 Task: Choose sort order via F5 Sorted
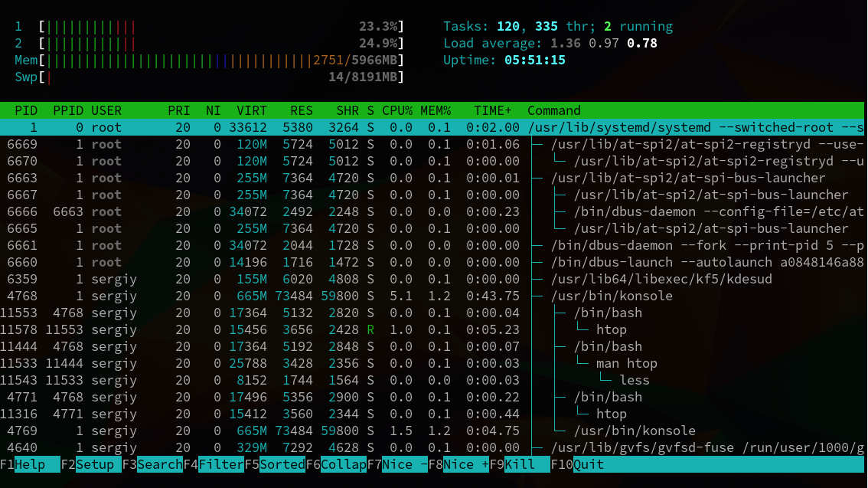coord(275,464)
